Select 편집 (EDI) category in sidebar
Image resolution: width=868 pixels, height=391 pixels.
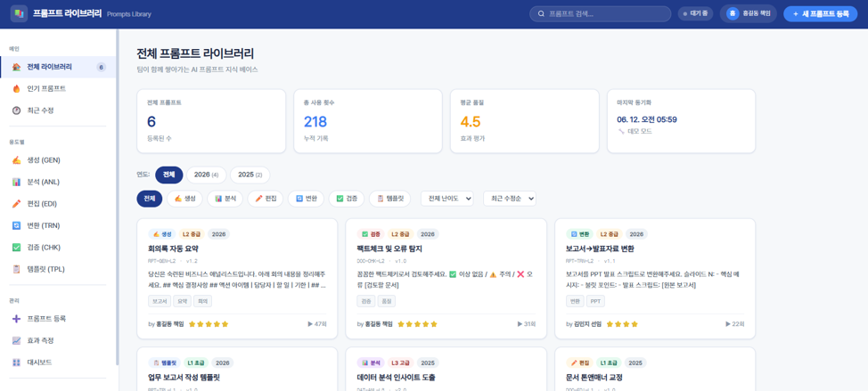pos(58,204)
